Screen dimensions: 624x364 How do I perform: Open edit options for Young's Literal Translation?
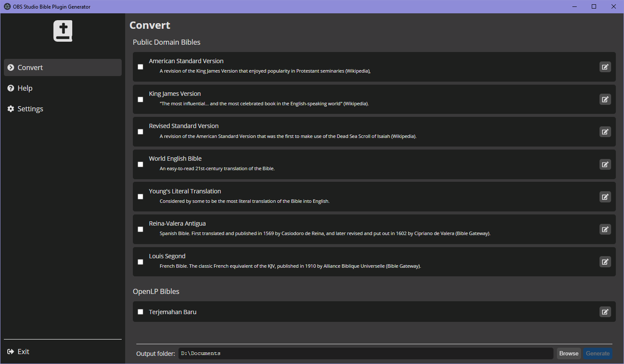(x=605, y=196)
